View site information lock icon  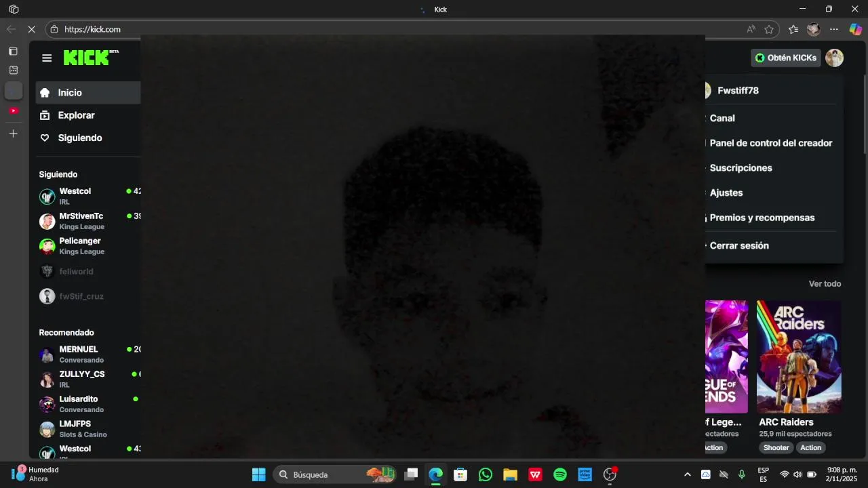54,29
